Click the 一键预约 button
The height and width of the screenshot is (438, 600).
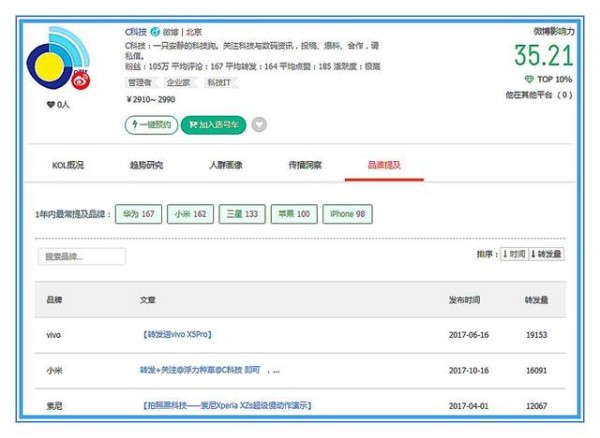click(151, 125)
